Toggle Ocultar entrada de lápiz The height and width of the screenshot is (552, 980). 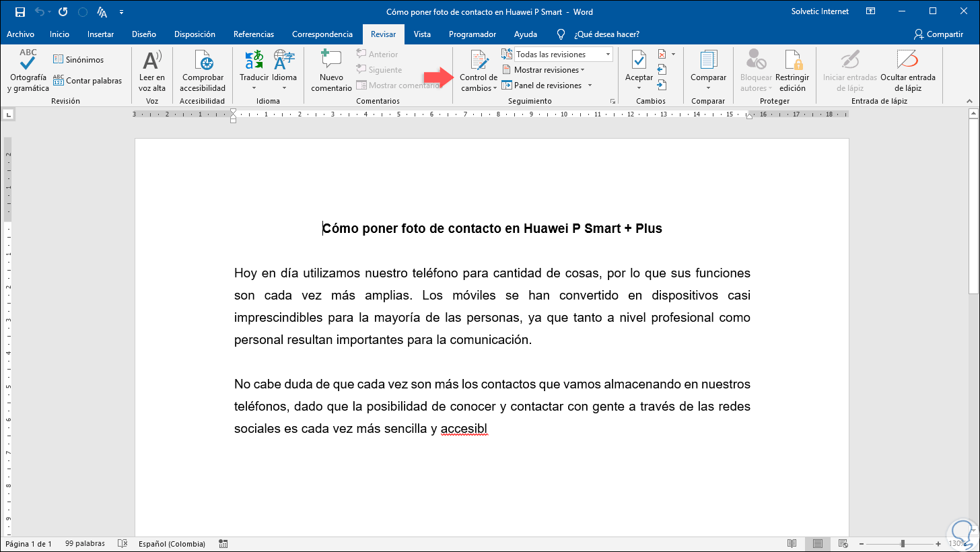(907, 71)
